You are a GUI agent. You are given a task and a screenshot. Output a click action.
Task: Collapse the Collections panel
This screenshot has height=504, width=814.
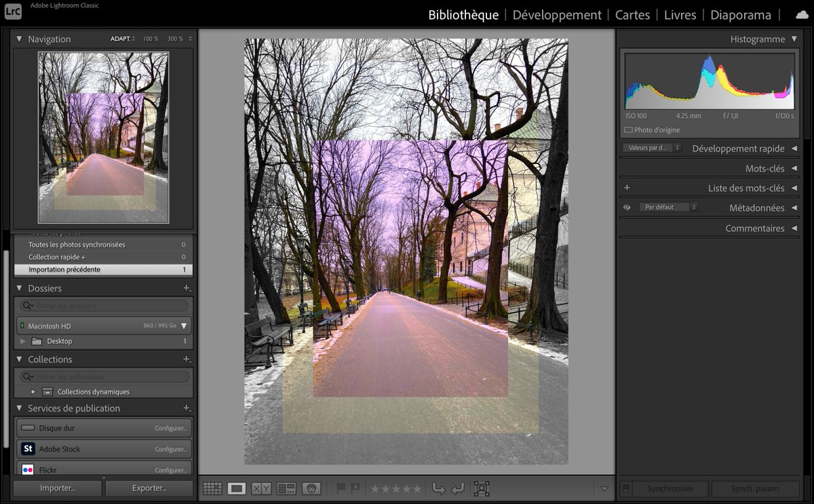(x=19, y=360)
